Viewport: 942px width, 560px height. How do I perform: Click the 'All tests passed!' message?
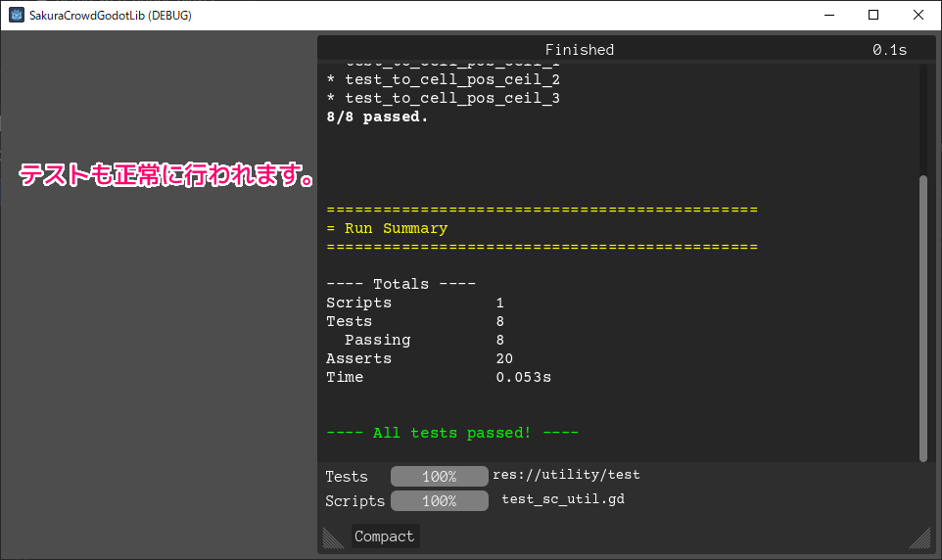point(451,433)
